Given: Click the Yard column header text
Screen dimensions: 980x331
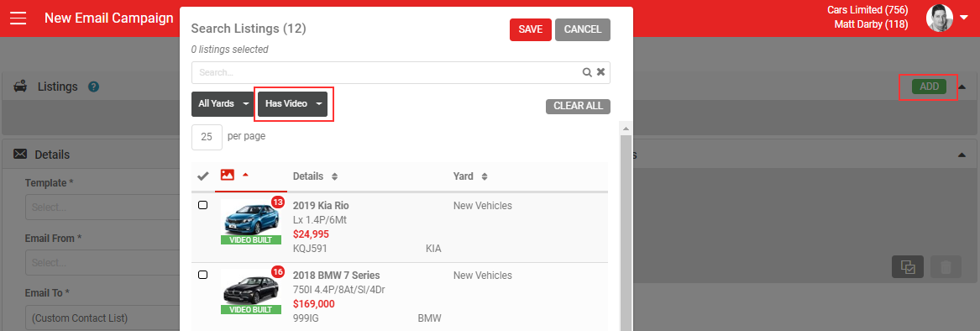Looking at the screenshot, I should point(463,176).
